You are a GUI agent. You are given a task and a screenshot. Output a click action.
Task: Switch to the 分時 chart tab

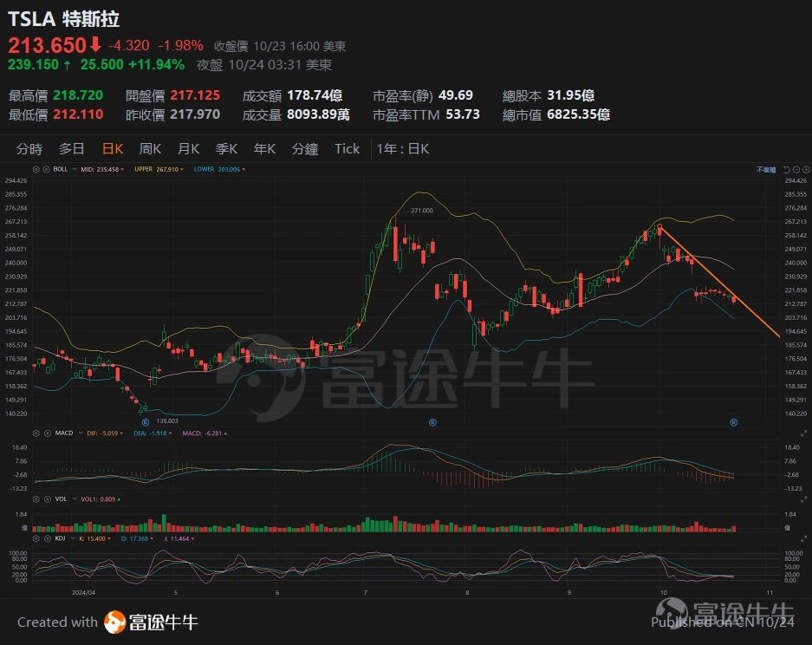29,149
